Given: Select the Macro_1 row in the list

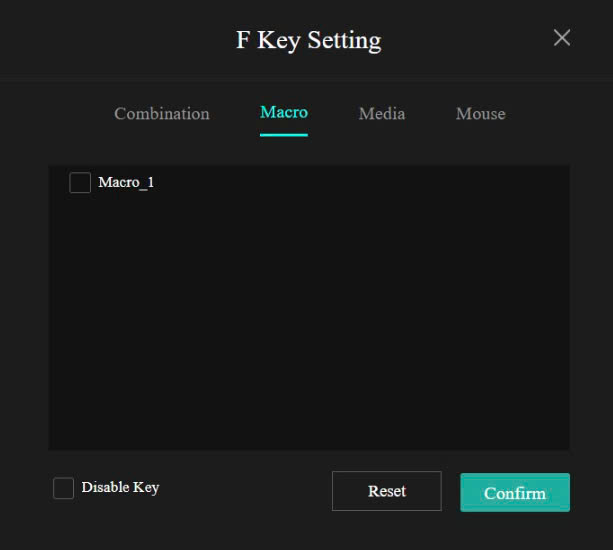Looking at the screenshot, I should click(x=300, y=182).
